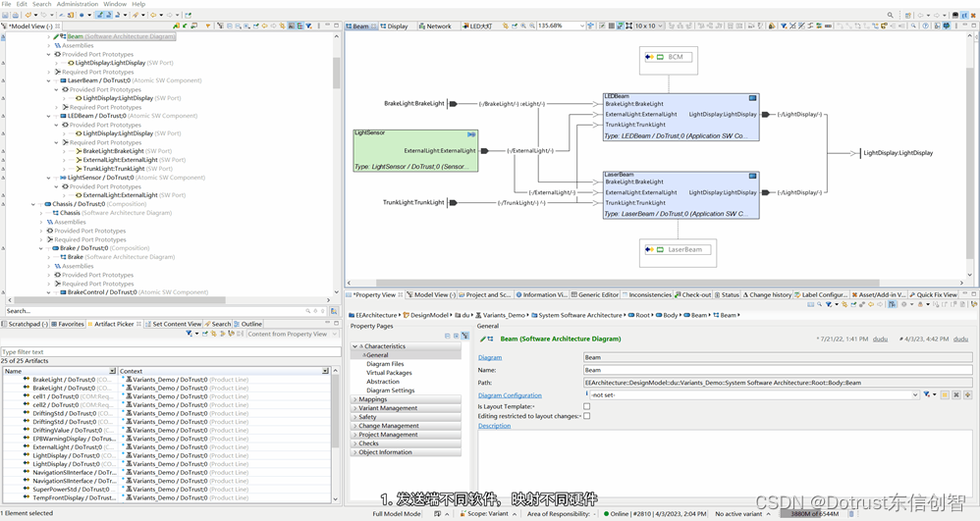This screenshot has height=521, width=980.
Task: Click LEDBeam block corner icon
Action: tap(752, 98)
